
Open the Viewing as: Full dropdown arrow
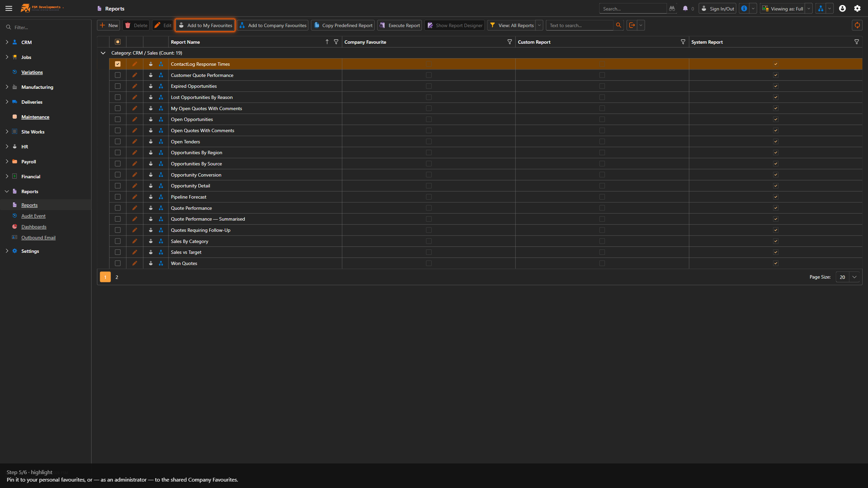[809, 8]
